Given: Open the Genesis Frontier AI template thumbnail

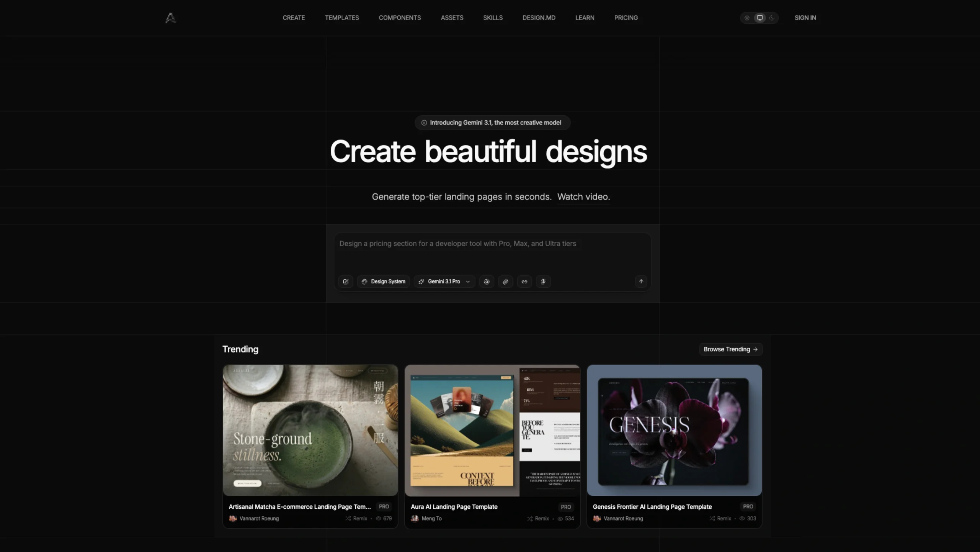Looking at the screenshot, I should (674, 430).
